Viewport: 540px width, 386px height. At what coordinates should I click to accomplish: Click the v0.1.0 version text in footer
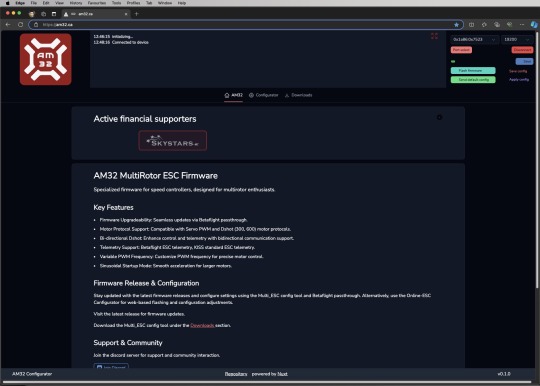pos(504,374)
